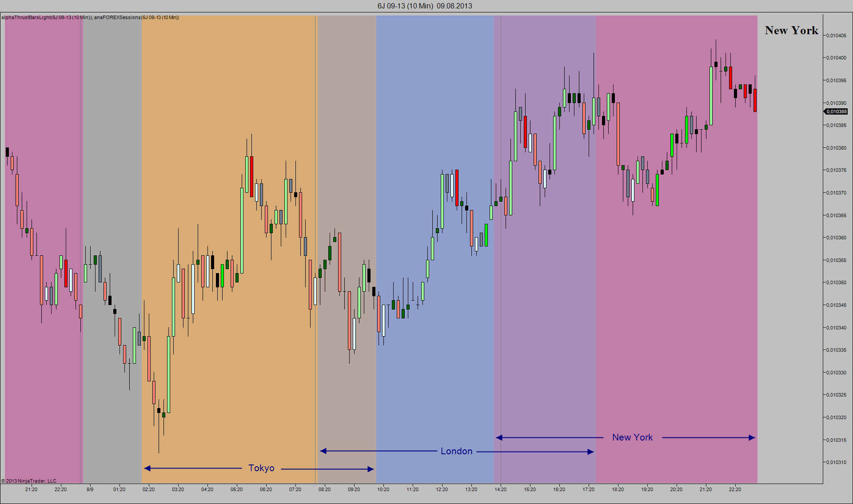Click the left arrowhead of the Tokyo line
The width and height of the screenshot is (853, 504).
pos(147,468)
